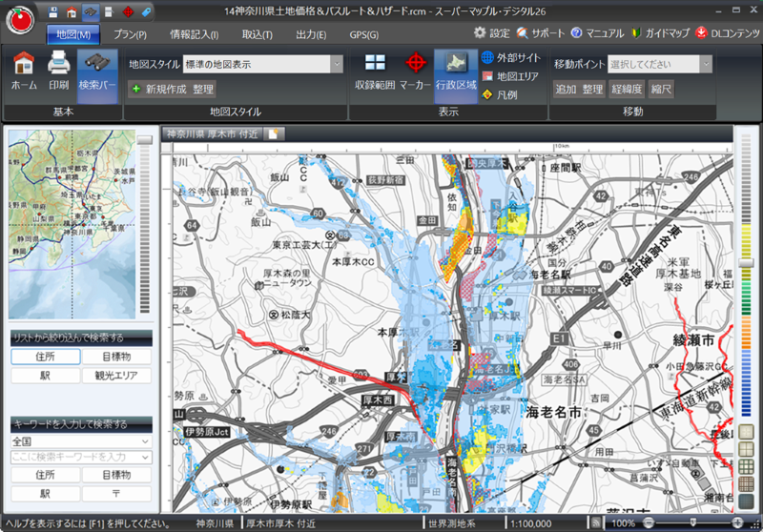Select the 出力(E) ribbon tab

coord(311,34)
